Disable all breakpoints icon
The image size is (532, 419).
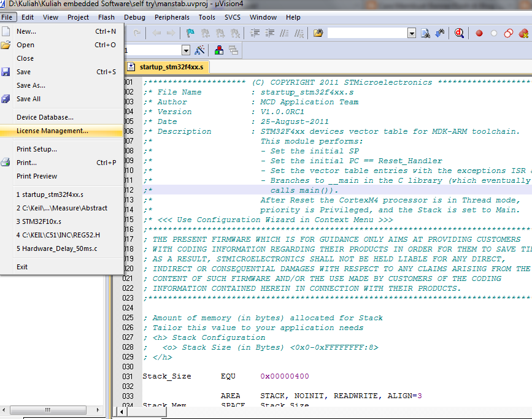tap(508, 33)
